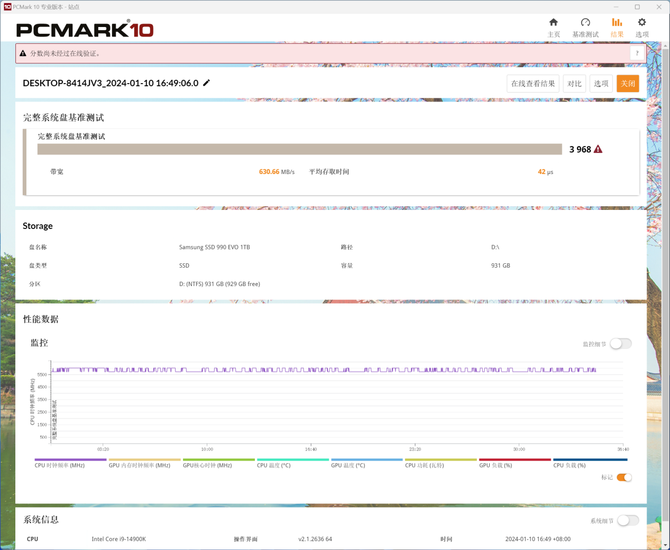Click the partition text D: (NTFS) 931 GB
The width and height of the screenshot is (670, 550).
pyautogui.click(x=220, y=284)
